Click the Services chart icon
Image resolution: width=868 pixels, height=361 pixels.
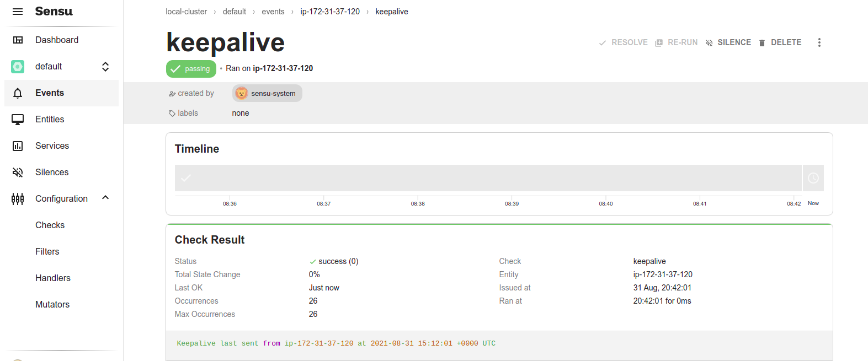[x=18, y=146]
